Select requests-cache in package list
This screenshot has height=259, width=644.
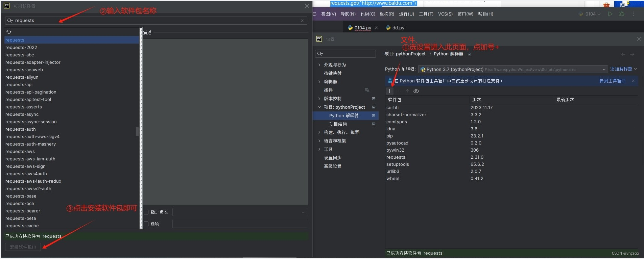click(72, 226)
